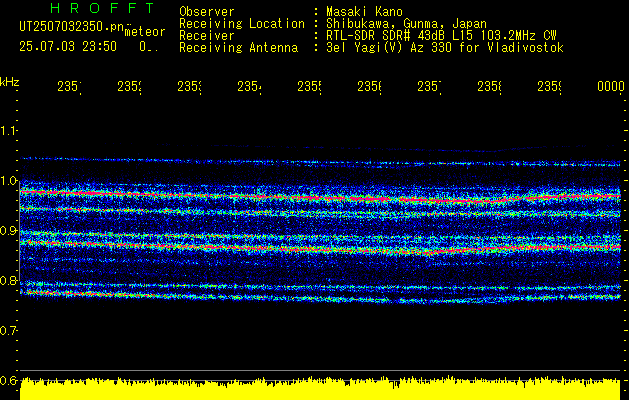Viewport: 629px width, 400px height.
Task: Click the 2359 time marker
Action: click(x=550, y=87)
